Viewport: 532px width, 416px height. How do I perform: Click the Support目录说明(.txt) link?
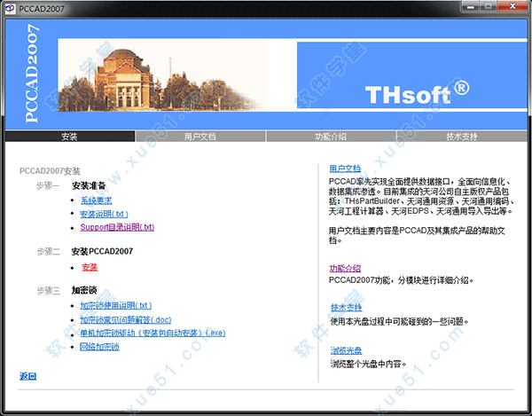click(x=117, y=227)
